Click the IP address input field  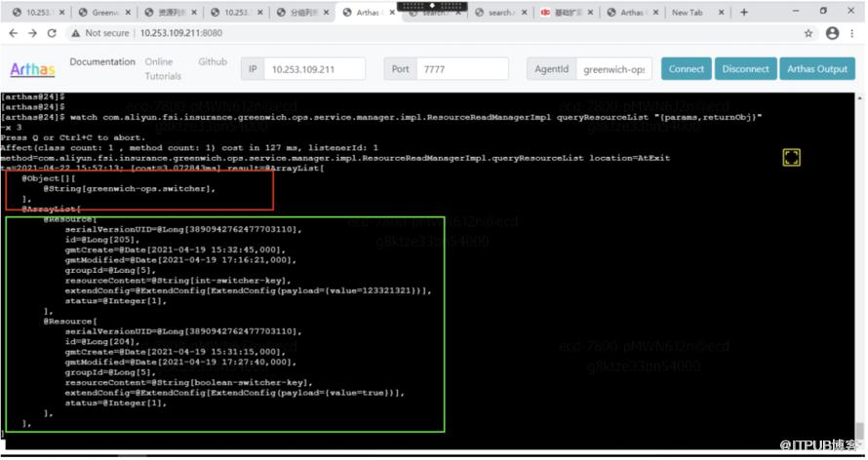pos(314,69)
